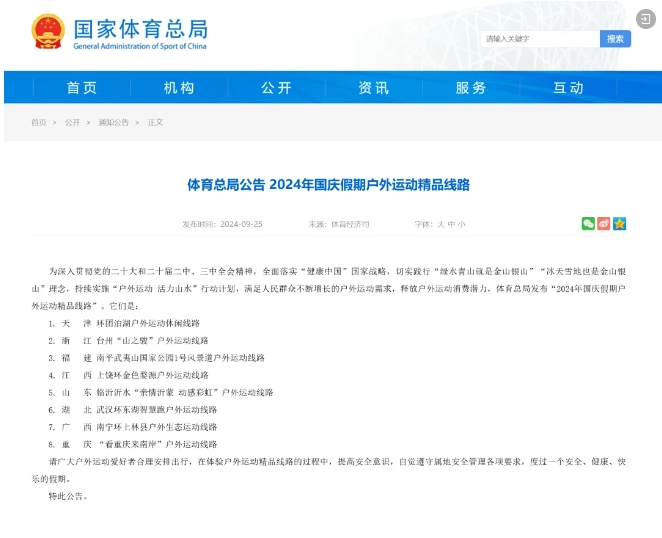Share the article via WeChat icon
This screenshot has height=538, width=662.
click(588, 223)
